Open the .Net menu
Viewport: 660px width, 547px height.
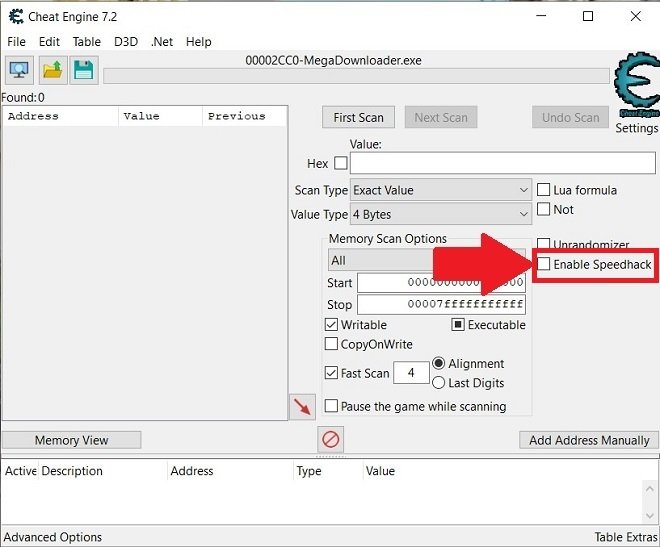coord(162,42)
